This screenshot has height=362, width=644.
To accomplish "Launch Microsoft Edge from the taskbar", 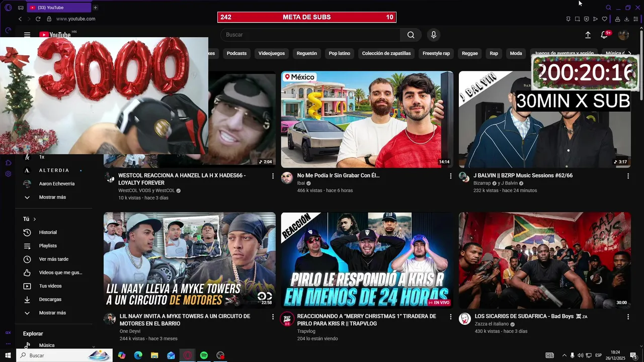I will [x=138, y=355].
